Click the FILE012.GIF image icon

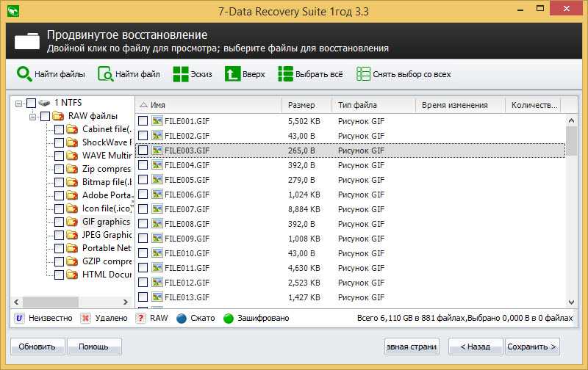click(x=157, y=283)
